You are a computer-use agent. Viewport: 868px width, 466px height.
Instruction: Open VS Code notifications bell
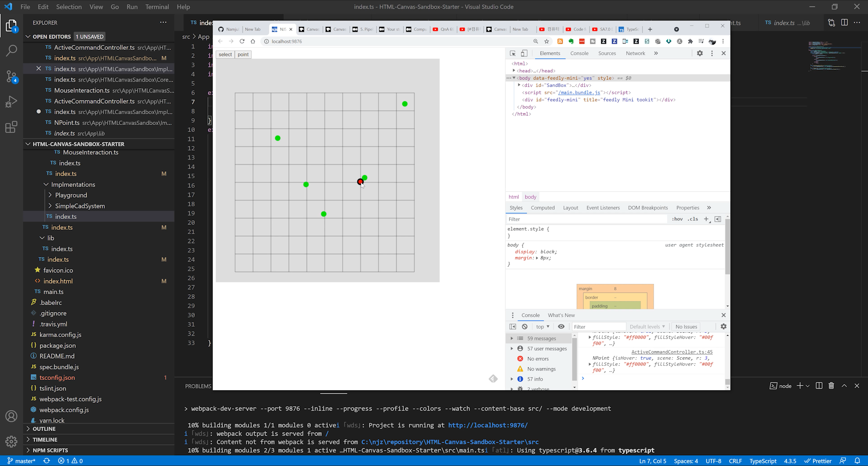point(857,461)
